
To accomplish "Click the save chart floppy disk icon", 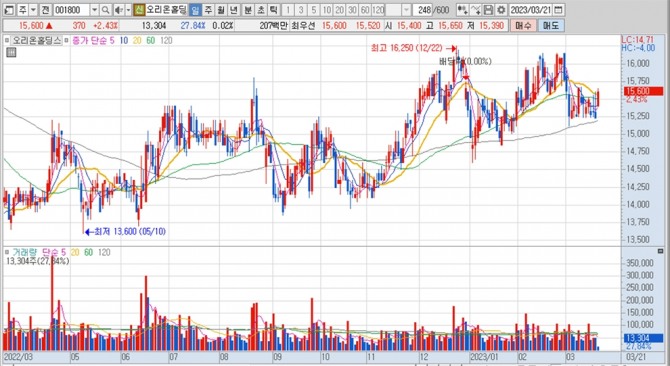I will (x=489, y=10).
